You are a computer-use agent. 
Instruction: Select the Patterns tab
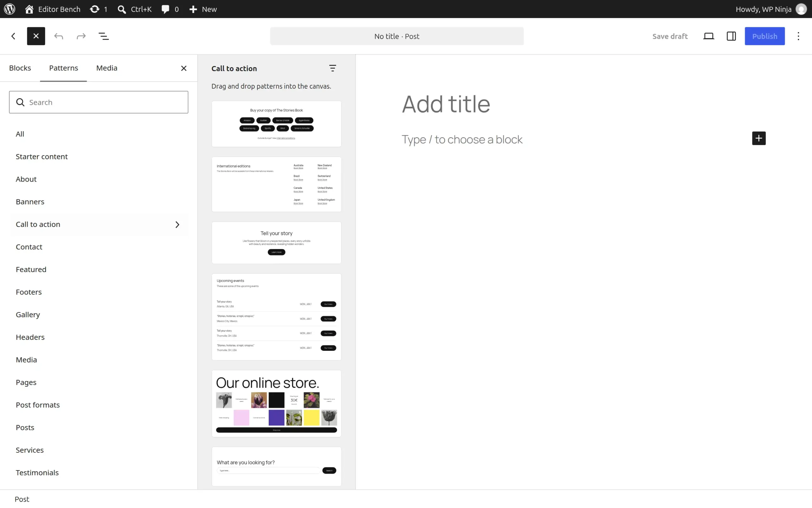(63, 68)
